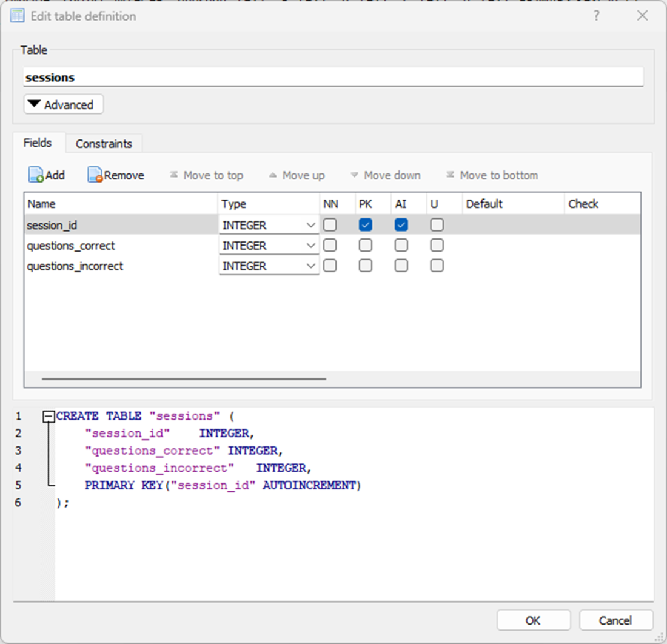Screen dimensions: 667x644
Task: Select the questions_correct field name
Action: 71,246
